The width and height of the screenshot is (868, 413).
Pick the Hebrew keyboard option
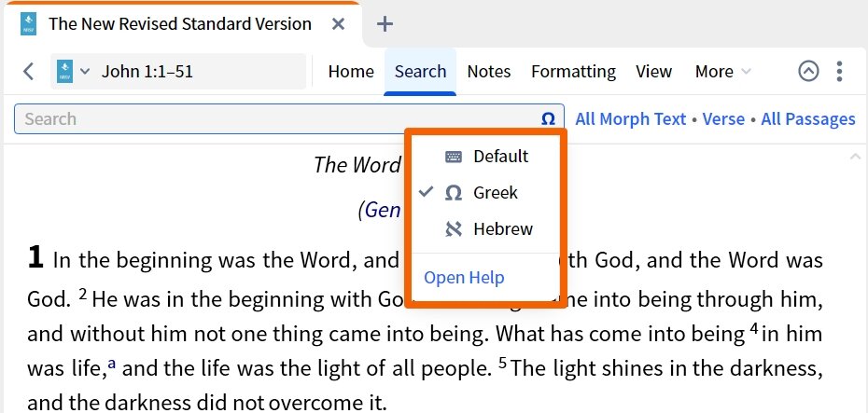click(486, 229)
